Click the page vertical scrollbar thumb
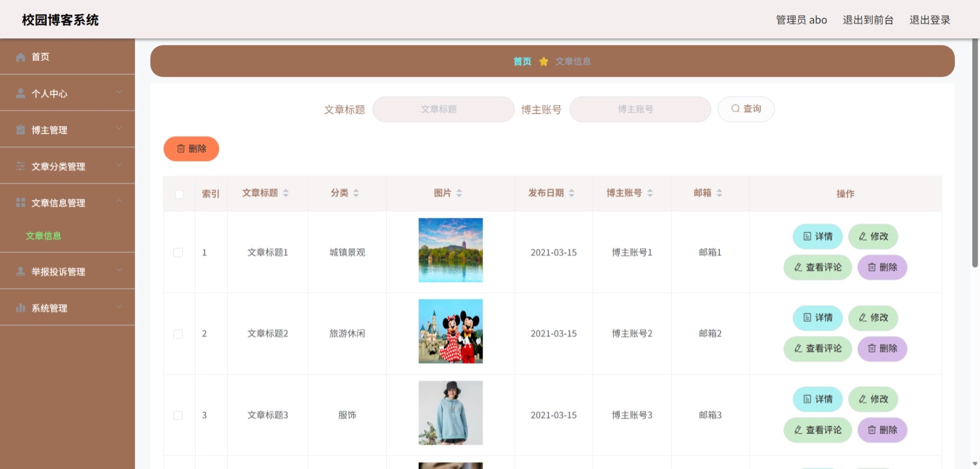The image size is (980, 469). [975, 153]
